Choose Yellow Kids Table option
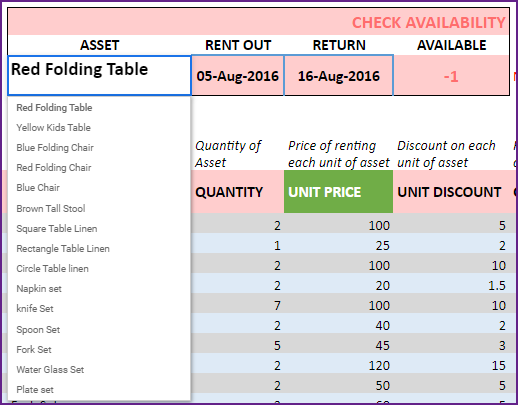 click(x=99, y=128)
